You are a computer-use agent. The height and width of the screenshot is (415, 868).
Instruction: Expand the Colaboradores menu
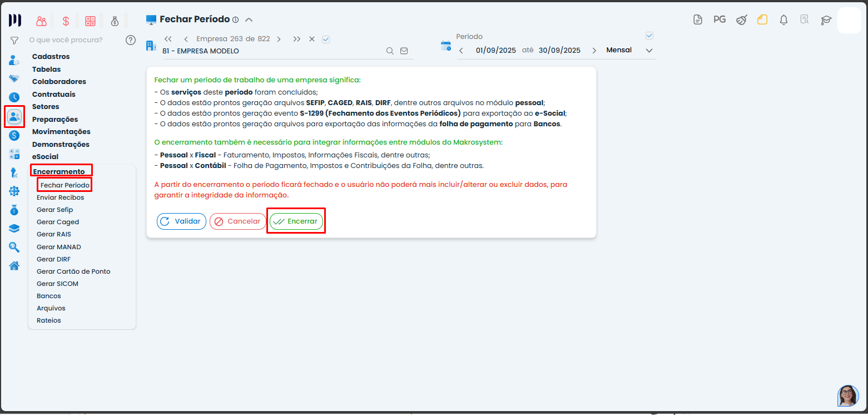(x=59, y=82)
